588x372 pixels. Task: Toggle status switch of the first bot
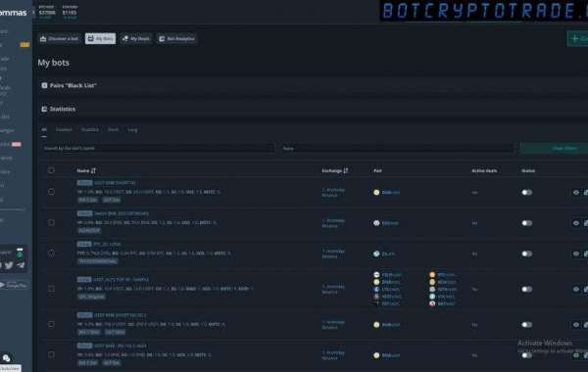(527, 192)
